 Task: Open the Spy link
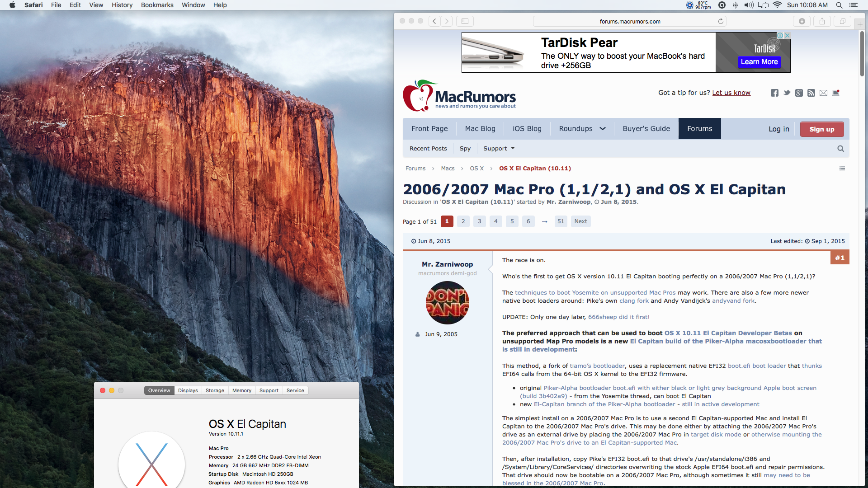tap(465, 149)
